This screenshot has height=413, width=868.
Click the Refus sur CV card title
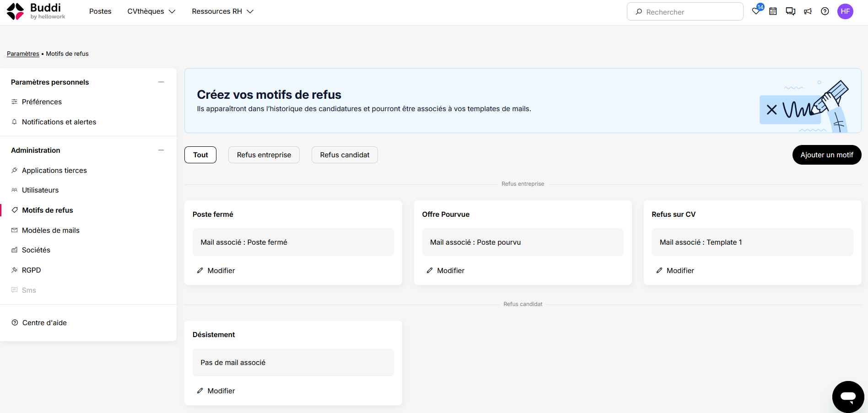coord(674,214)
